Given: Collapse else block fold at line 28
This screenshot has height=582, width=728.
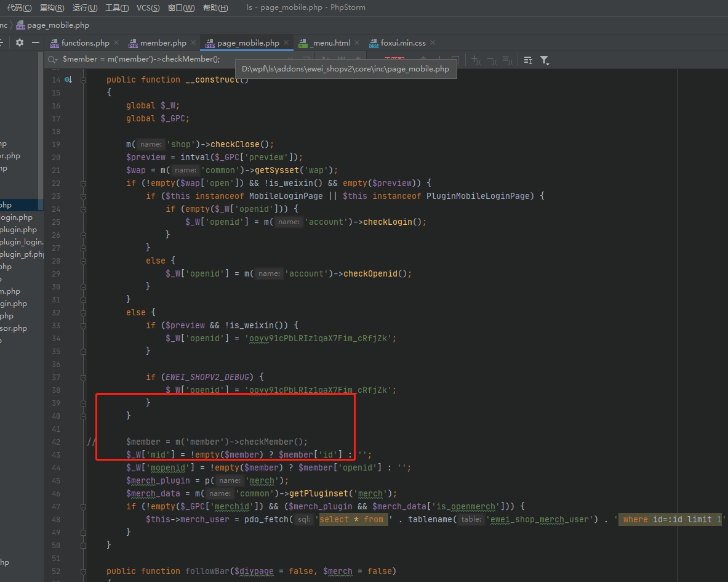Looking at the screenshot, I should coord(83,261).
